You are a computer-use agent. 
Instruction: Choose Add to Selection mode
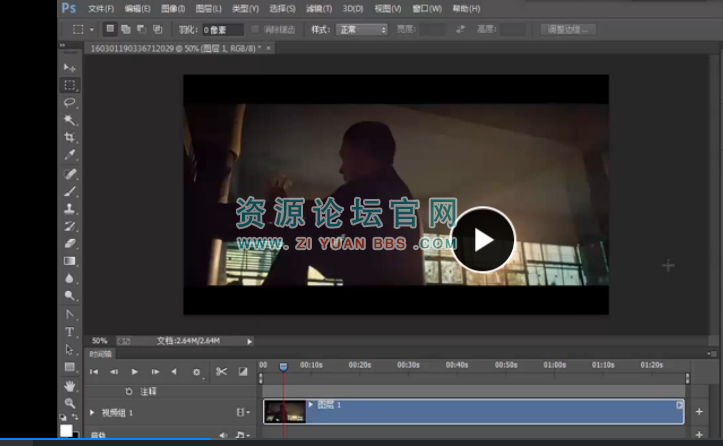[x=125, y=29]
